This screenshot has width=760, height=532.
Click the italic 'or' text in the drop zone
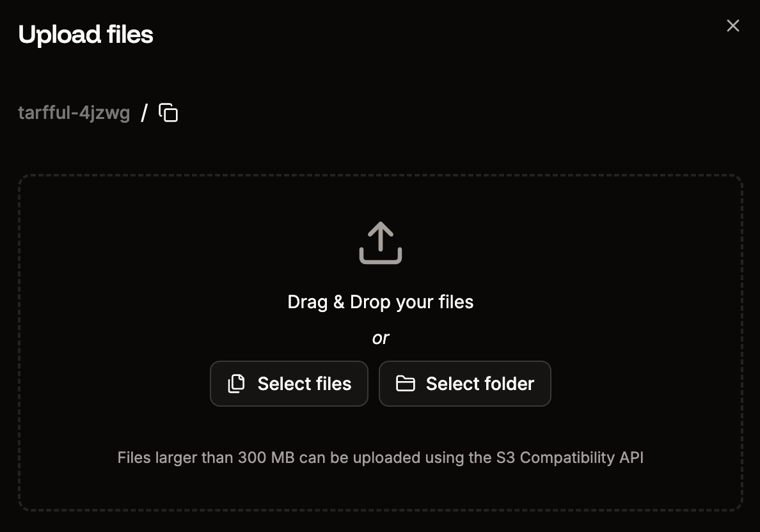click(380, 338)
